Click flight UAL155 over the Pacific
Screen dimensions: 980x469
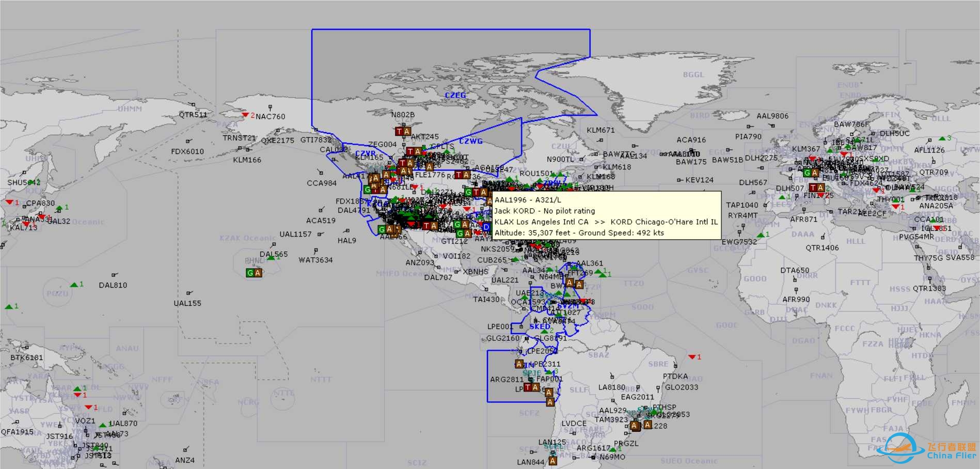coord(187,303)
